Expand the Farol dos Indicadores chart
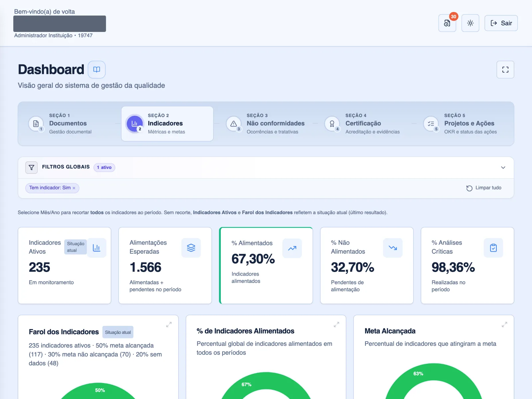The height and width of the screenshot is (399, 532). click(x=169, y=325)
